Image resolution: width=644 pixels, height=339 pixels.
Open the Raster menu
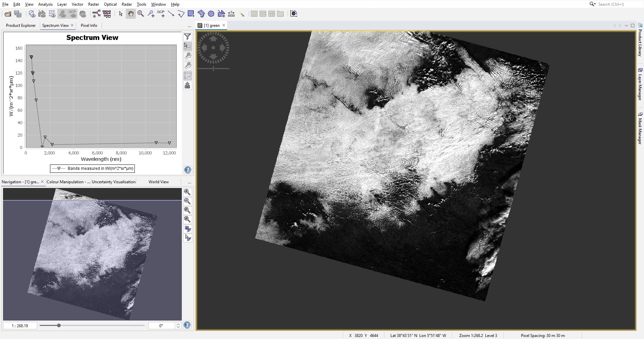[94, 4]
